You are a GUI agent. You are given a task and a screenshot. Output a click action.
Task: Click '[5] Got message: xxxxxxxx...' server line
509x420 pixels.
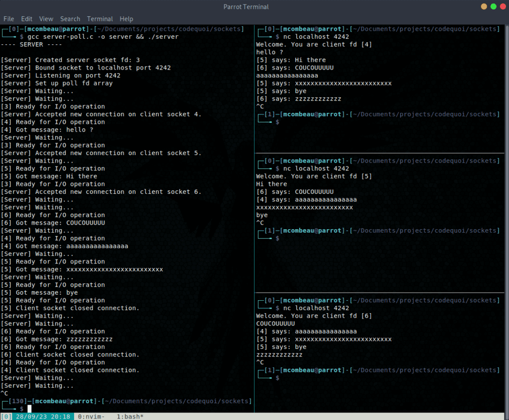coord(82,269)
